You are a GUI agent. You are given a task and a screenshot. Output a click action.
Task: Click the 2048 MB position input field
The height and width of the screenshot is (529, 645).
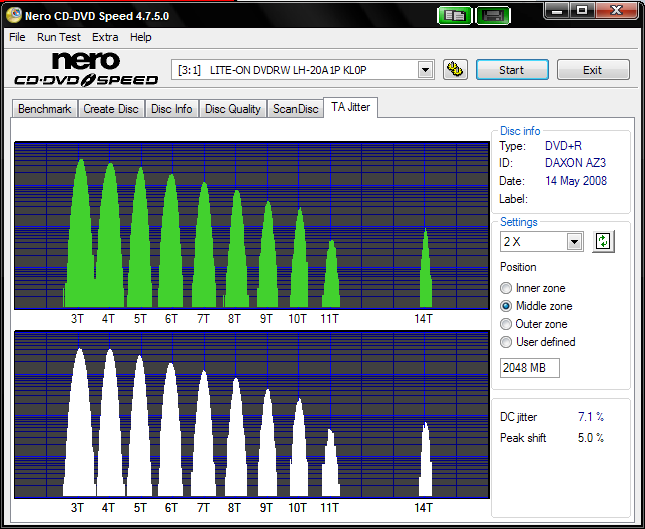[x=530, y=368]
